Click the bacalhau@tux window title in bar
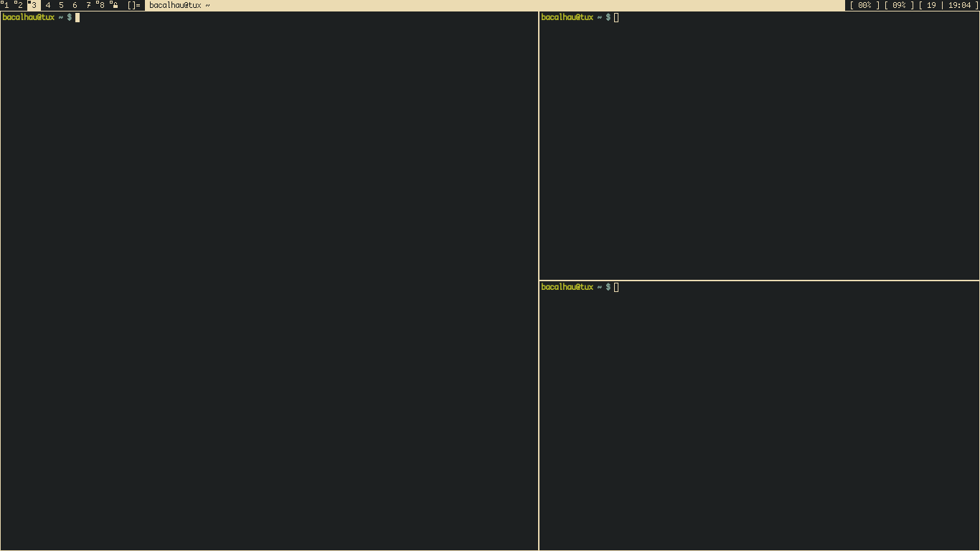980x551 pixels. 179,5
